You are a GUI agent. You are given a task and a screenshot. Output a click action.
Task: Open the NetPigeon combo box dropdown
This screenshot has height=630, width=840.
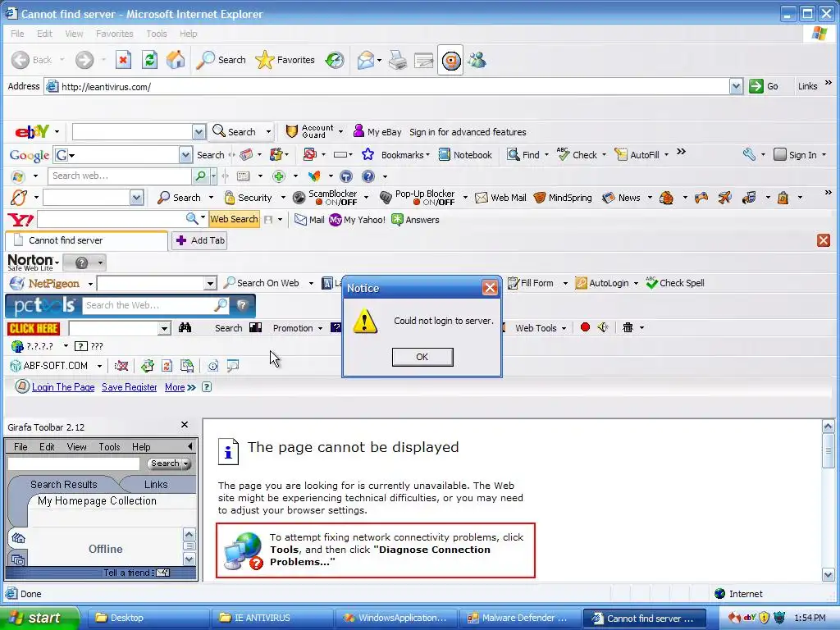pos(210,283)
